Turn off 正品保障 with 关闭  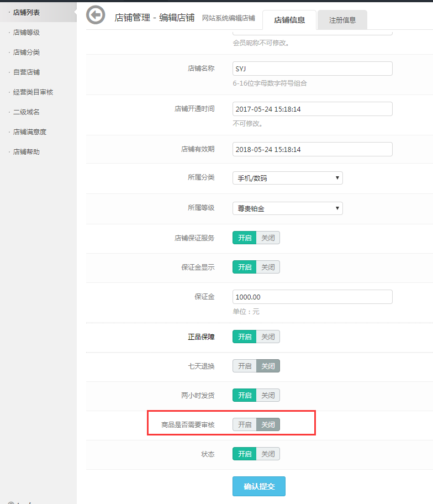click(x=268, y=337)
